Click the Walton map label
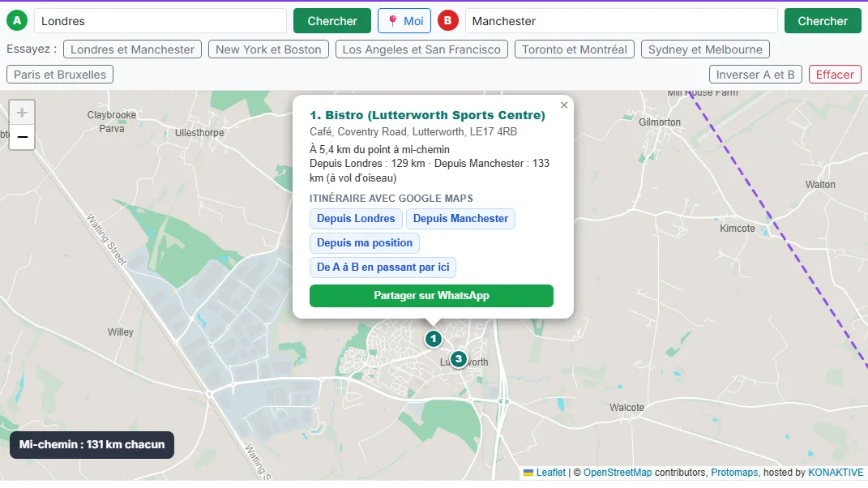 tap(820, 185)
